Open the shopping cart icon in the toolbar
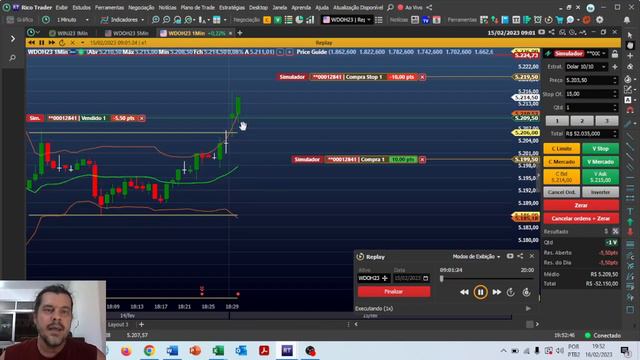Viewport: 640px width, 360px height. click(x=559, y=20)
